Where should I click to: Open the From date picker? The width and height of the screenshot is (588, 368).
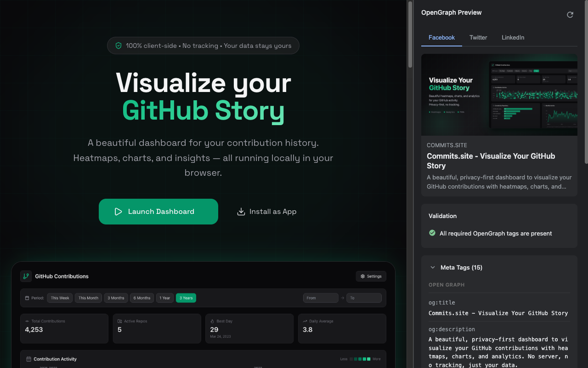click(x=321, y=298)
